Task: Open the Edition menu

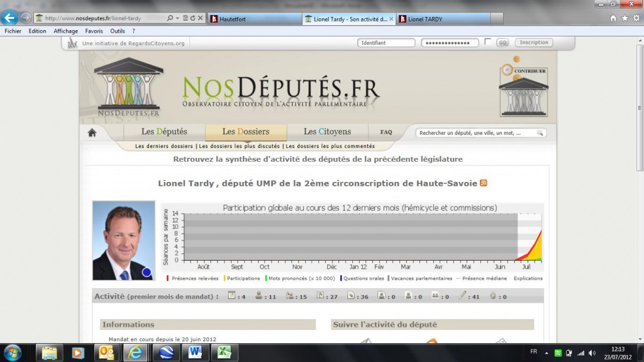Action: [x=37, y=31]
